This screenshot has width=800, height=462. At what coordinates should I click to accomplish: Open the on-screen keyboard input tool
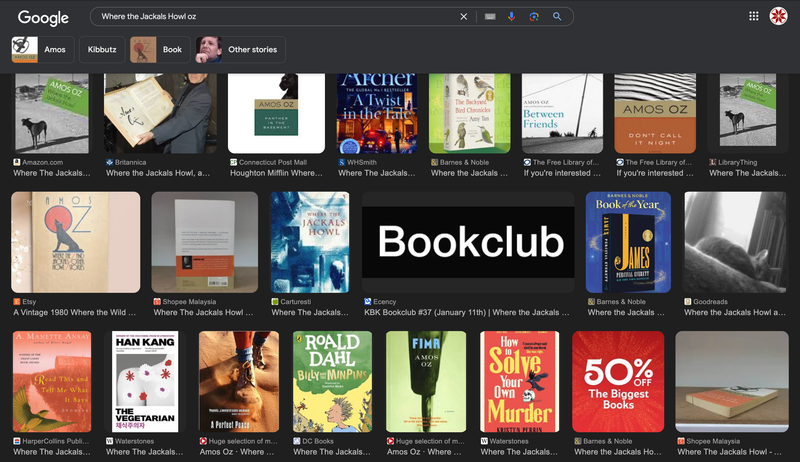pos(490,16)
